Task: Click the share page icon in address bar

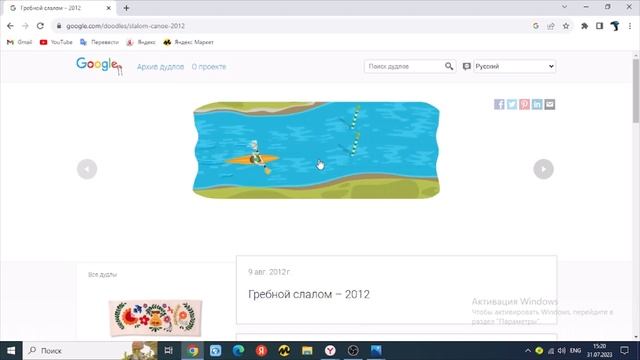Action: 551,26
